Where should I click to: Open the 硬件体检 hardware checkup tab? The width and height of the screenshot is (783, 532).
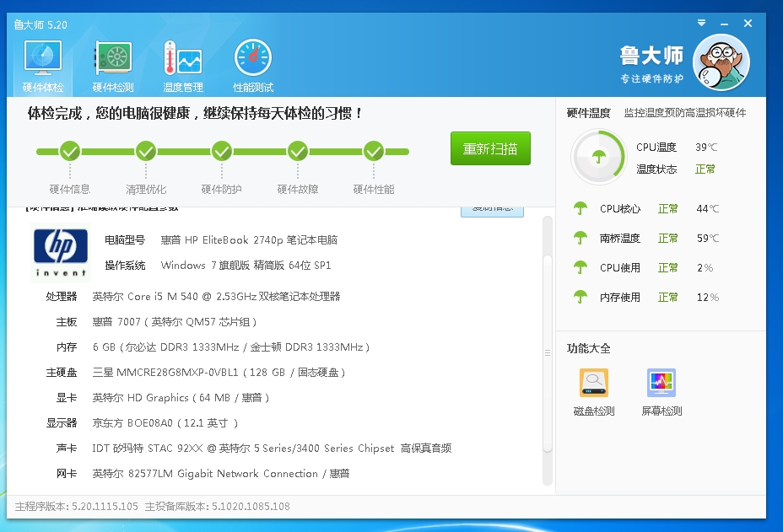[x=43, y=67]
